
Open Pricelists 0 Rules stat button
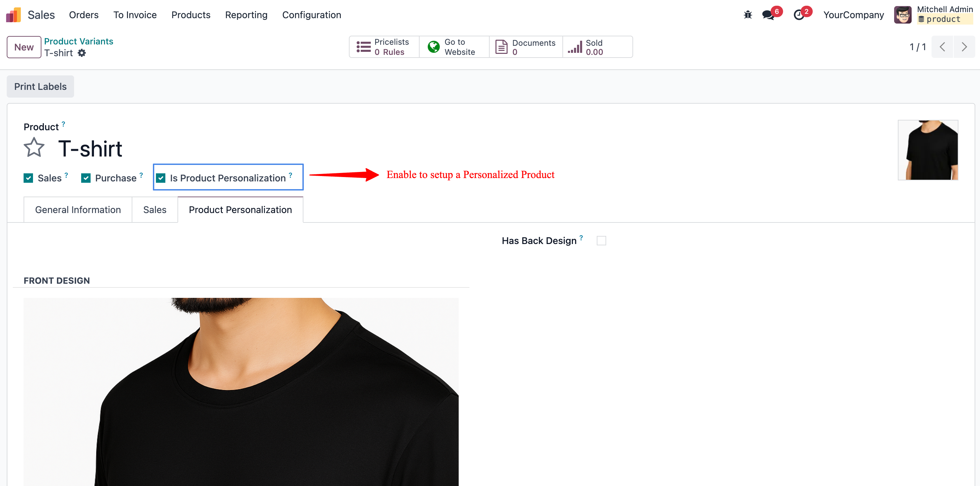tap(384, 47)
